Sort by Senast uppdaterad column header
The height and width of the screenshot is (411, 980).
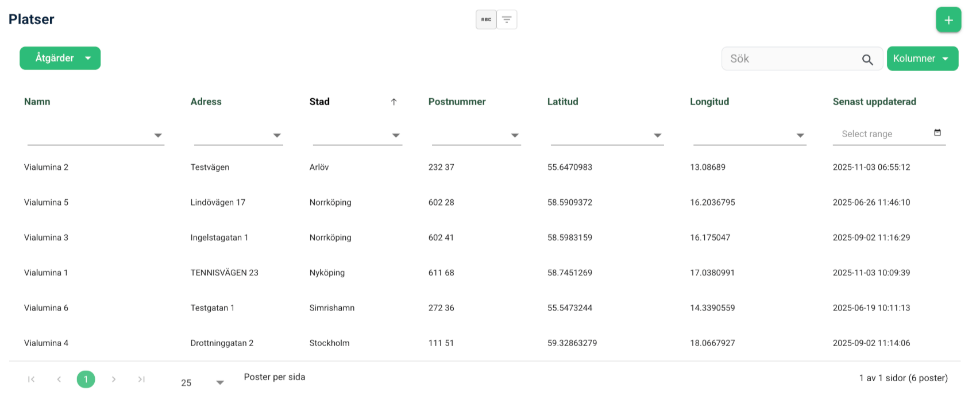(x=874, y=102)
